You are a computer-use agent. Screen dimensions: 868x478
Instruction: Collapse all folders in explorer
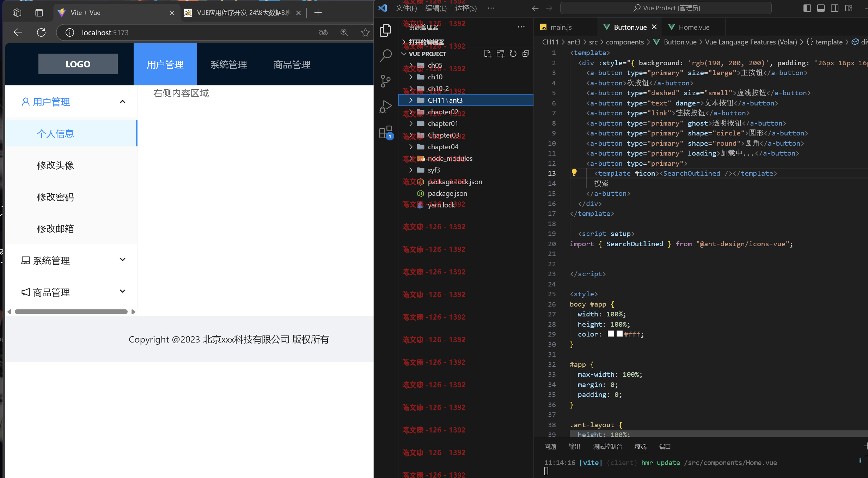tap(526, 54)
